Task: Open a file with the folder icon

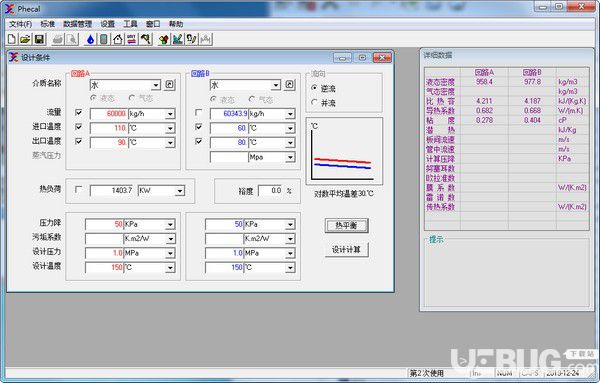Action: point(25,39)
